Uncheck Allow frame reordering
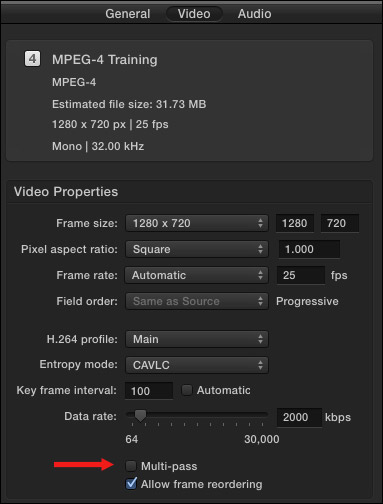This screenshot has width=383, height=504. pos(131,483)
